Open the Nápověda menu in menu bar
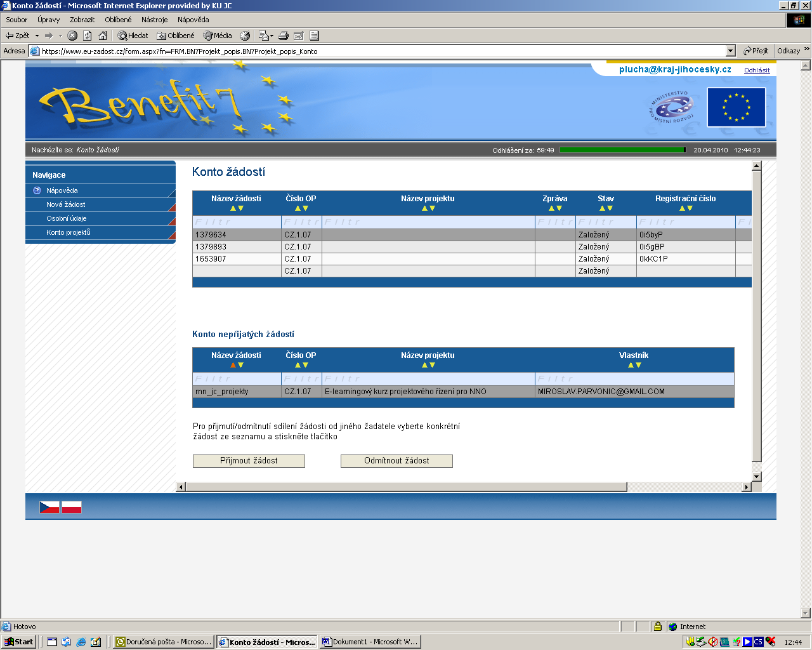 point(193,20)
